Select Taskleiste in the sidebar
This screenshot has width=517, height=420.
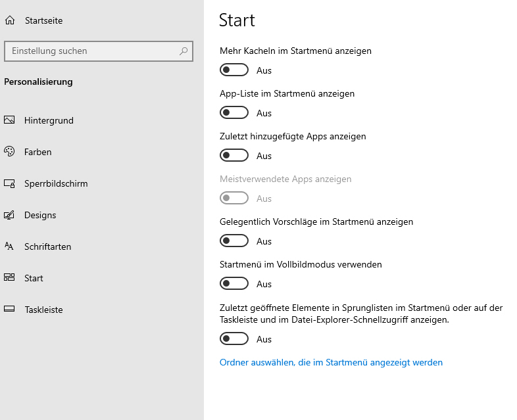[x=43, y=310]
